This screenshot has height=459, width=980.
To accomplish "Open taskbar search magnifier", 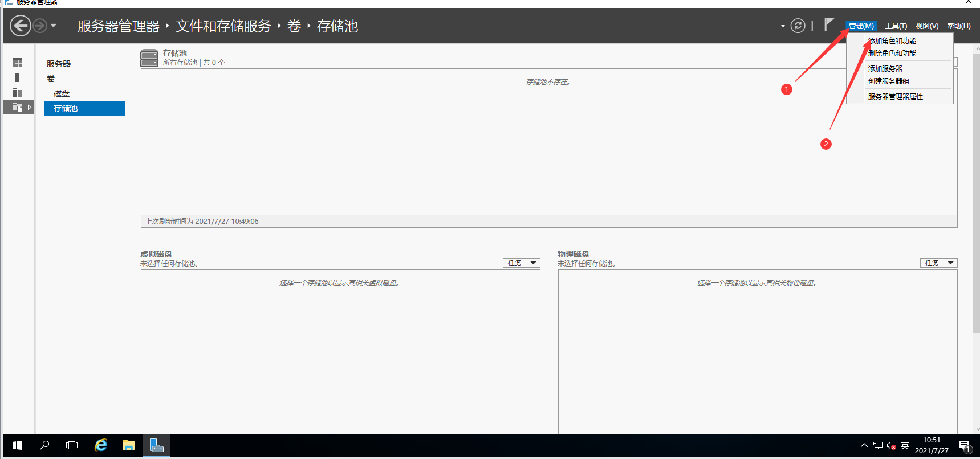I will [x=44, y=446].
